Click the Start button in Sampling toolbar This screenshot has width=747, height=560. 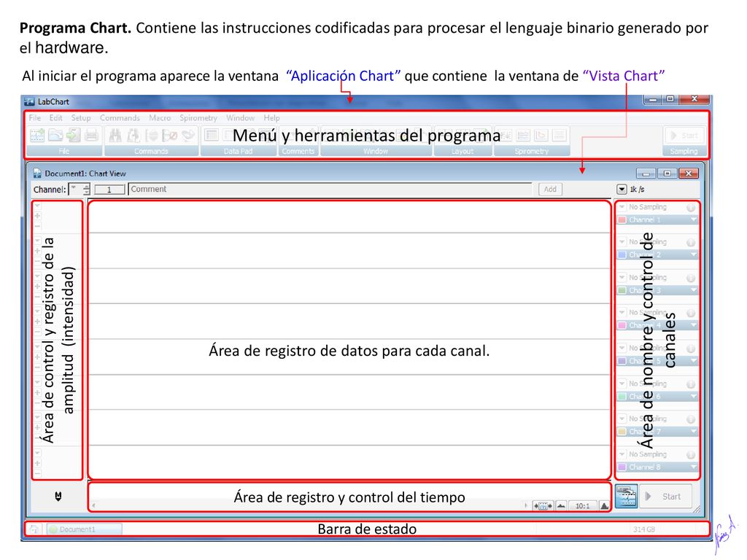tap(684, 136)
